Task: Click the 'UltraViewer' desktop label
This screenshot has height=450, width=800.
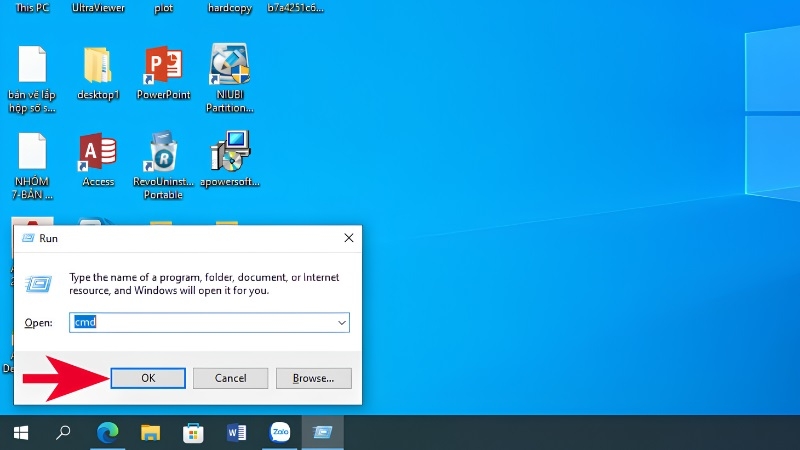Action: 98,8
